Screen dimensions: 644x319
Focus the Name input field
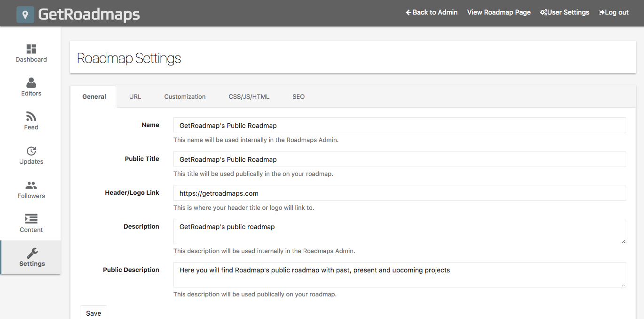tap(400, 125)
